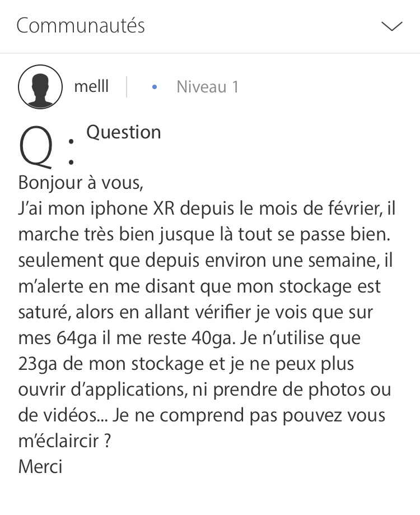Click the Question heading label

(x=124, y=132)
